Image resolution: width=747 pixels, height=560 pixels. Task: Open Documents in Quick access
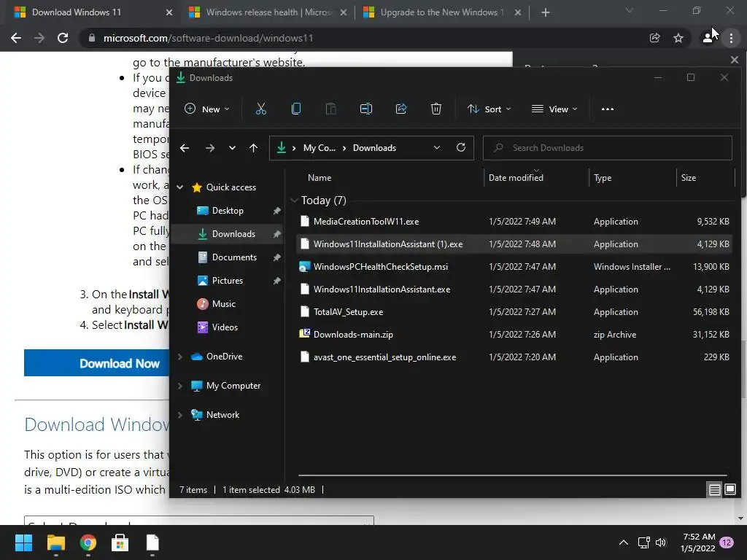pos(234,257)
